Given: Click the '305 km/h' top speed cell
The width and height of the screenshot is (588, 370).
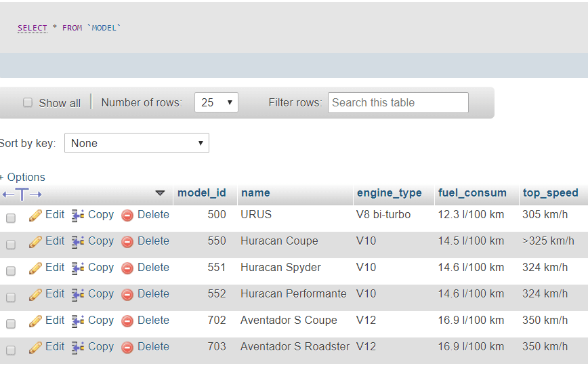Looking at the screenshot, I should (x=545, y=215).
